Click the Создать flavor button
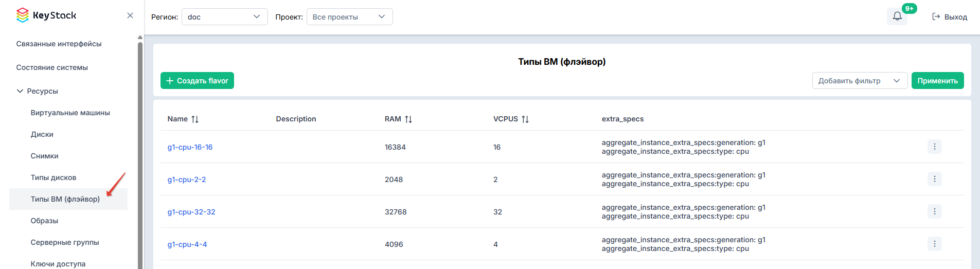The image size is (980, 269). [x=197, y=81]
